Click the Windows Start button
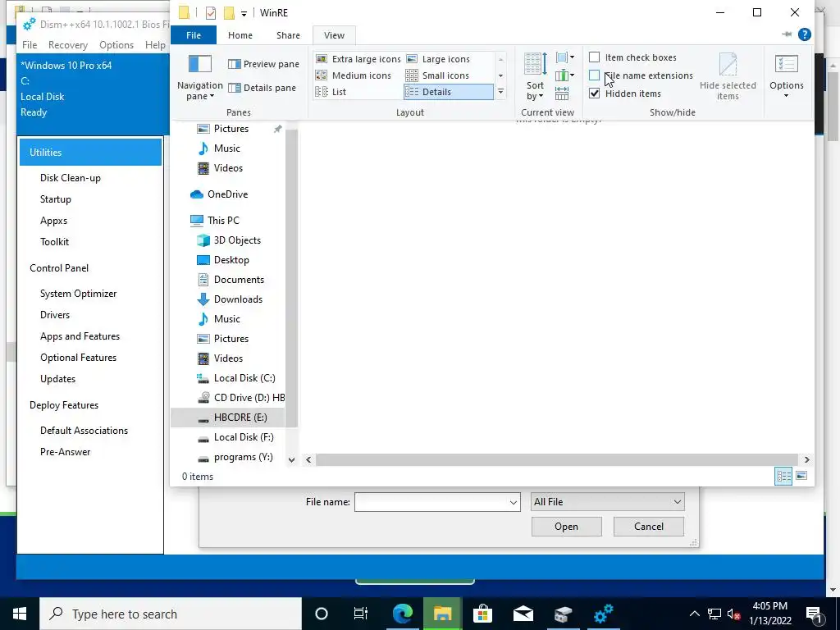The width and height of the screenshot is (840, 630). coord(20,614)
